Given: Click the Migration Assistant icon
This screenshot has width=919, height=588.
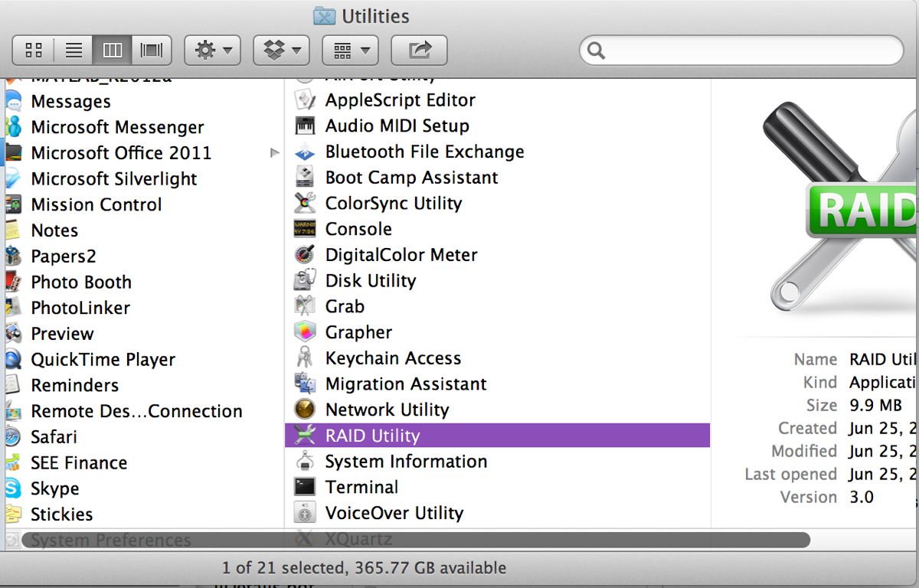Looking at the screenshot, I should [305, 384].
